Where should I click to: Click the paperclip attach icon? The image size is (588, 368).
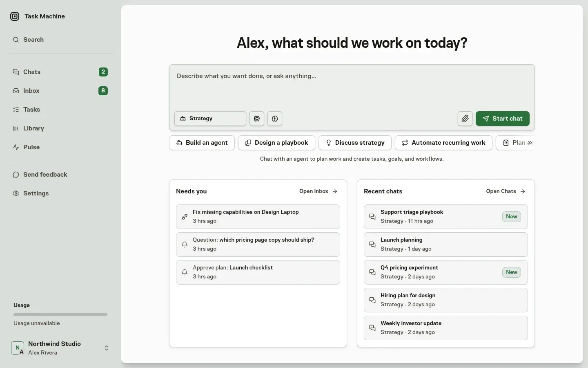465,119
